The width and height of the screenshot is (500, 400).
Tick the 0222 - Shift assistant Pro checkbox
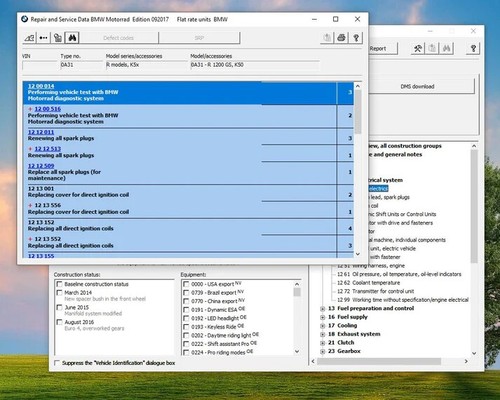pos(186,344)
